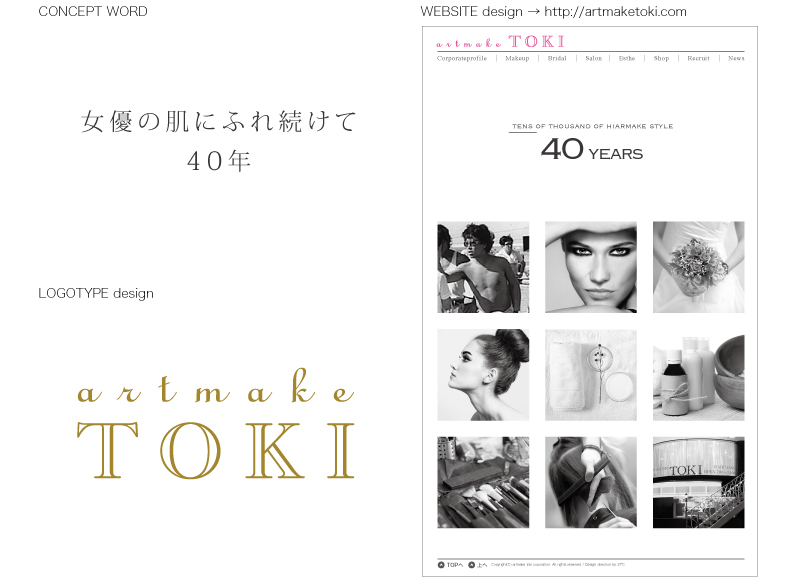
Task: Click the 上へ up-arrow icon in footer
Action: (471, 566)
